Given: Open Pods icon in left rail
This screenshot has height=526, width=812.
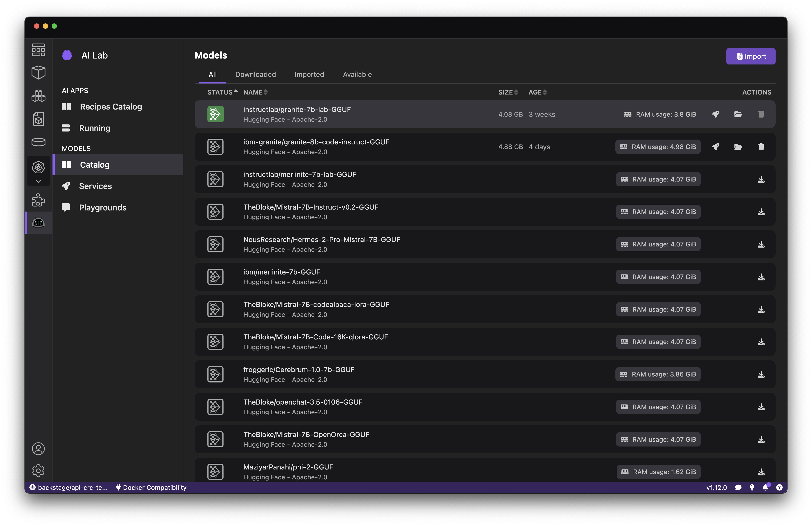Looking at the screenshot, I should [38, 96].
